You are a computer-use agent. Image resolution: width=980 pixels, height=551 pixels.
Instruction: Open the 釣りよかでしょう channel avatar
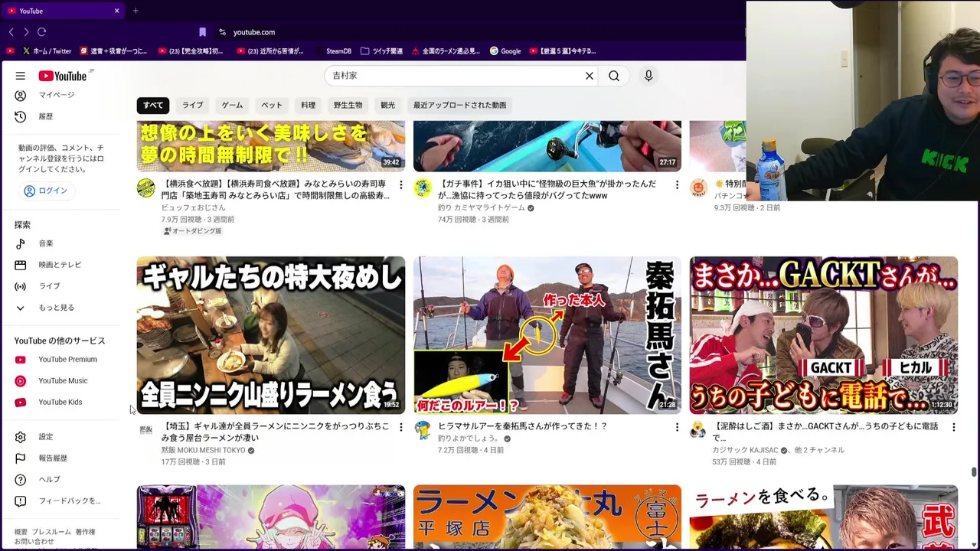[x=422, y=430]
